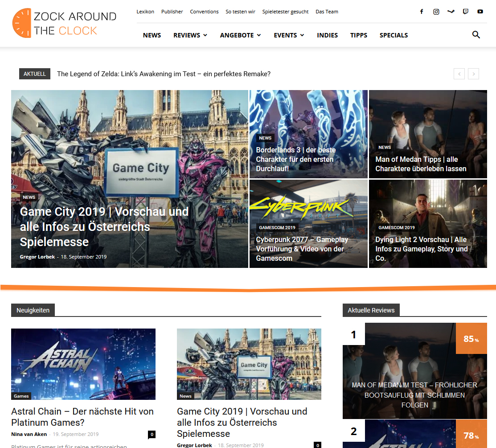Open the Instagram profile icon
The image size is (496, 448).
pyautogui.click(x=436, y=12)
